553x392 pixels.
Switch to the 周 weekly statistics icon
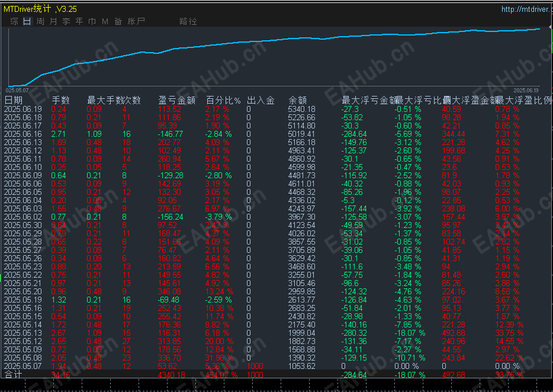click(x=39, y=21)
